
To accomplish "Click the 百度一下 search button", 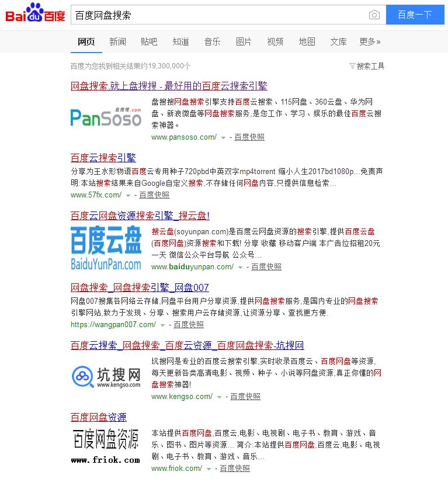I will 415,15.
